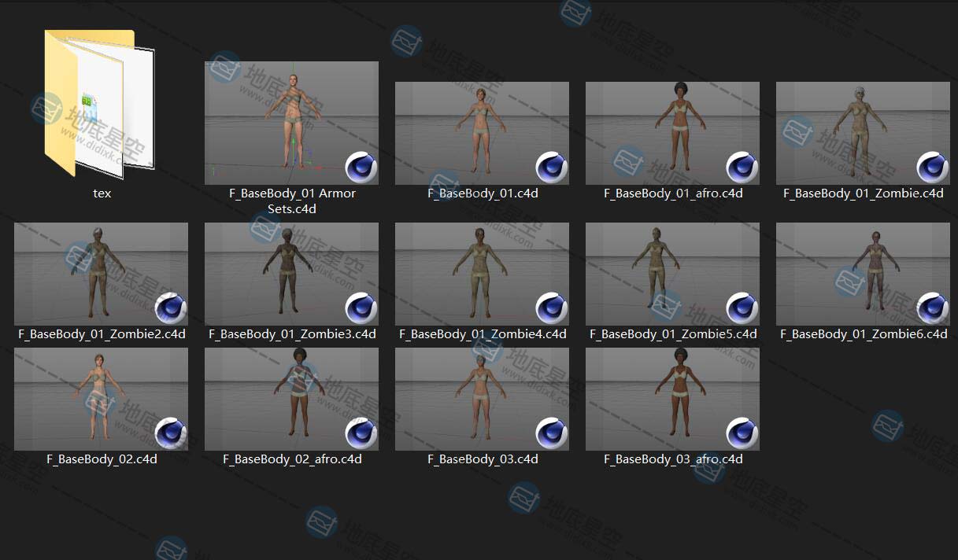Open the tex folder icon
Viewport: 958px width, 560px height.
[x=101, y=104]
